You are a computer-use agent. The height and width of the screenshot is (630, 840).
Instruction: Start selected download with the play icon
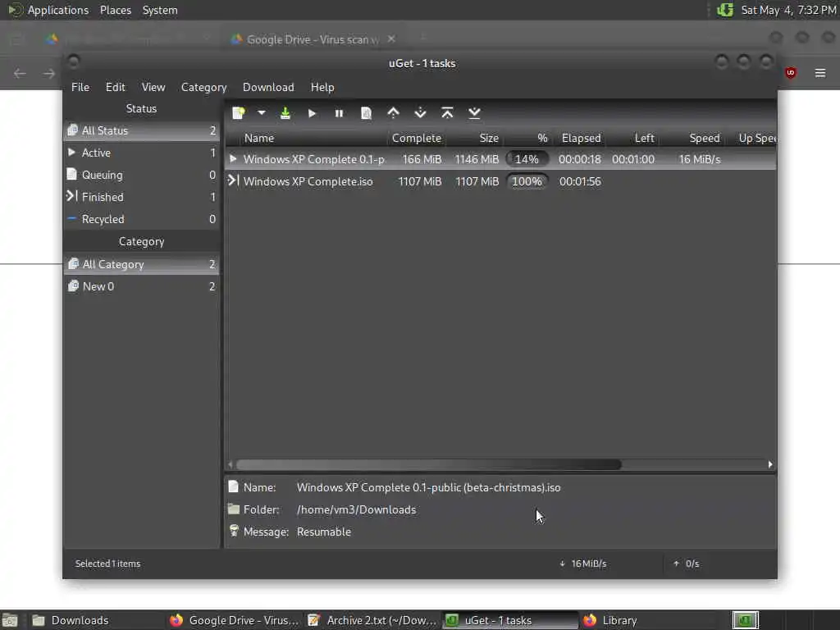(x=312, y=113)
